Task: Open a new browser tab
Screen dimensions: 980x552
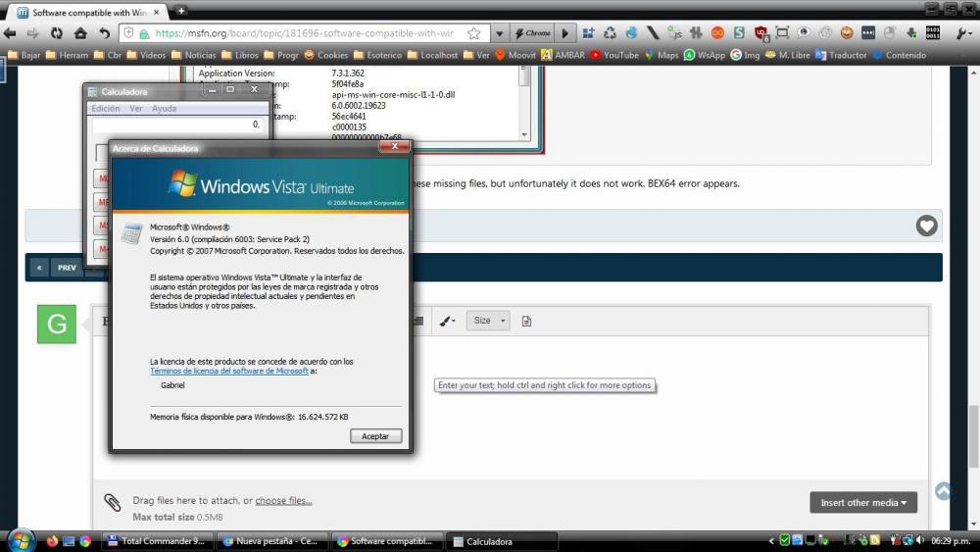Action: [181, 11]
